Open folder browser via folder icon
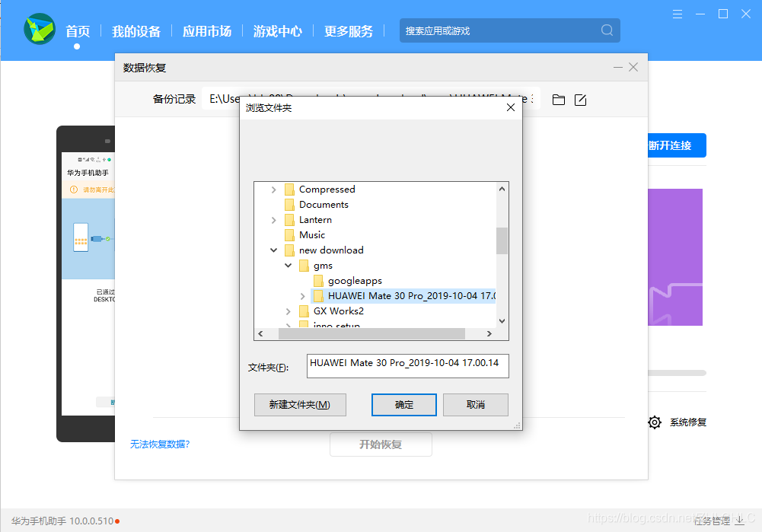 pos(558,99)
